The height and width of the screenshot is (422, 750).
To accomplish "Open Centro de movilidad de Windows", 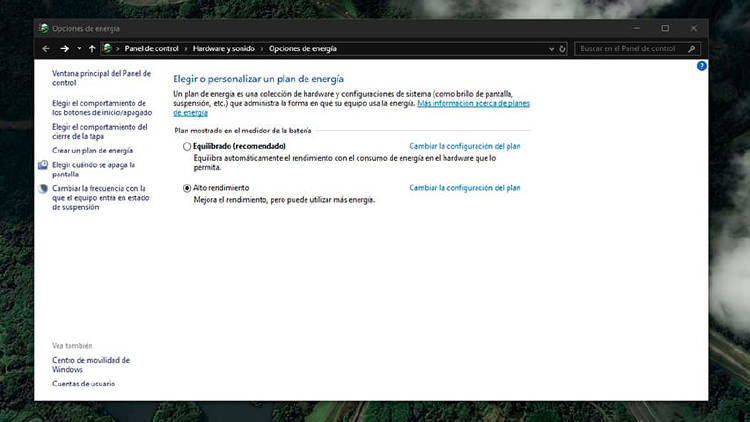I will [90, 364].
